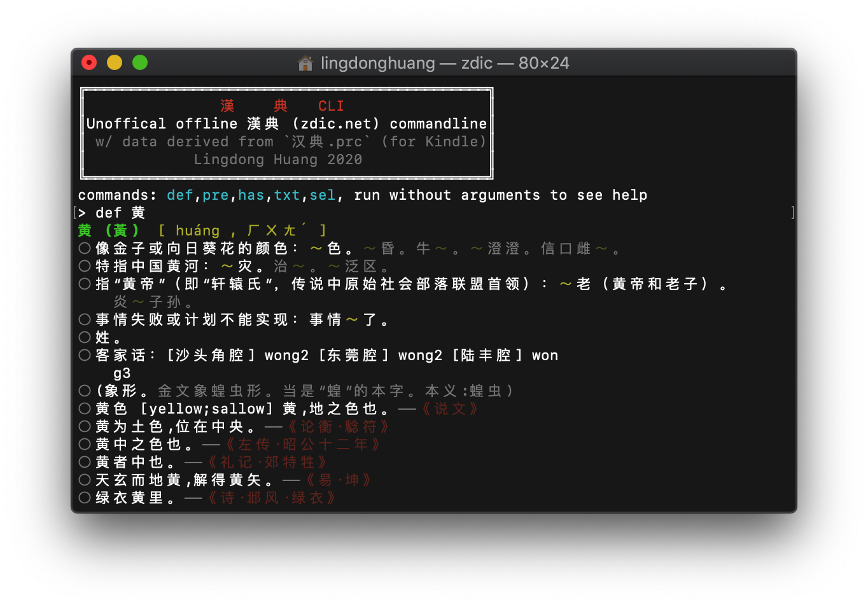
Task: Click the bullet circle next to 姓。
Action: (85, 337)
